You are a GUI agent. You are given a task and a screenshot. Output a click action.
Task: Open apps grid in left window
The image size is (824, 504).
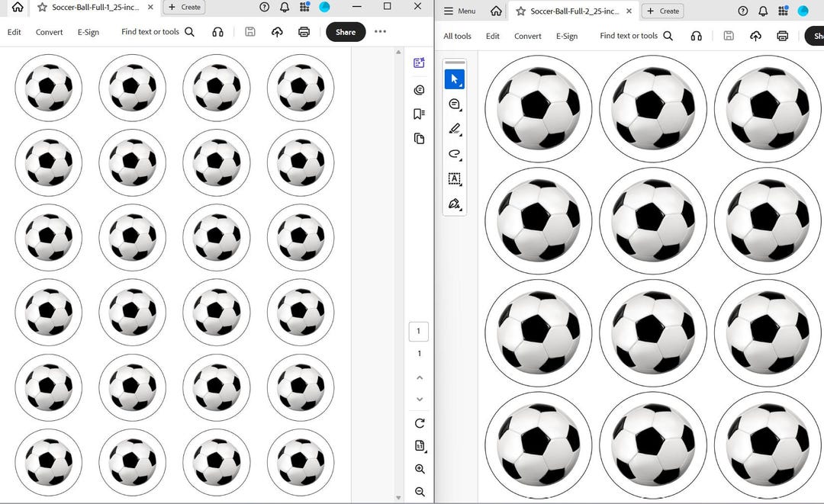304,7
